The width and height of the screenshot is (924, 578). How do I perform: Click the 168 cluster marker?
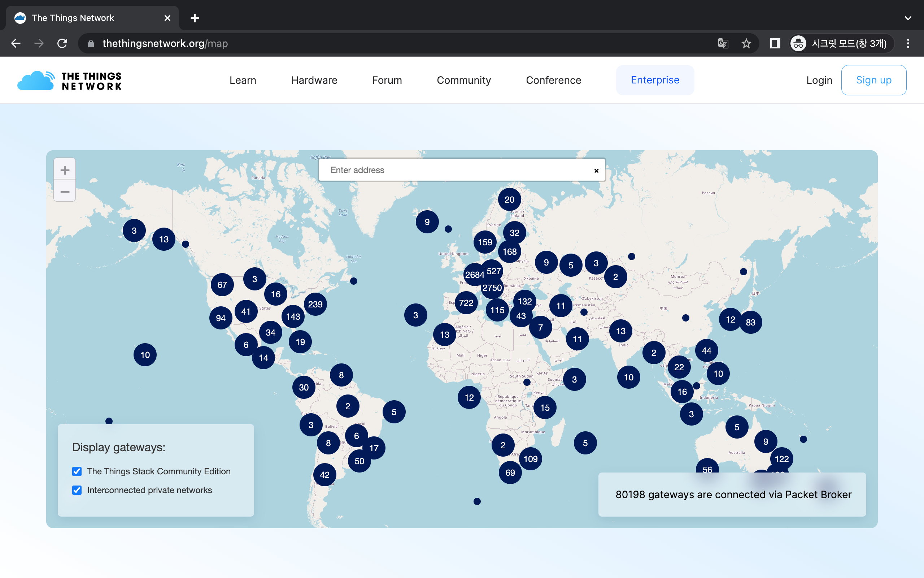pos(509,251)
